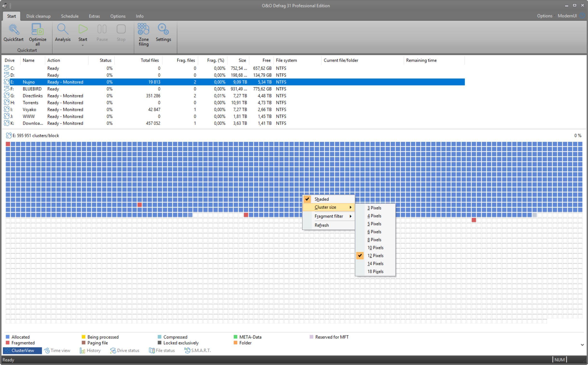Open the Drive status tab
This screenshot has width=588, height=365.
pos(125,351)
